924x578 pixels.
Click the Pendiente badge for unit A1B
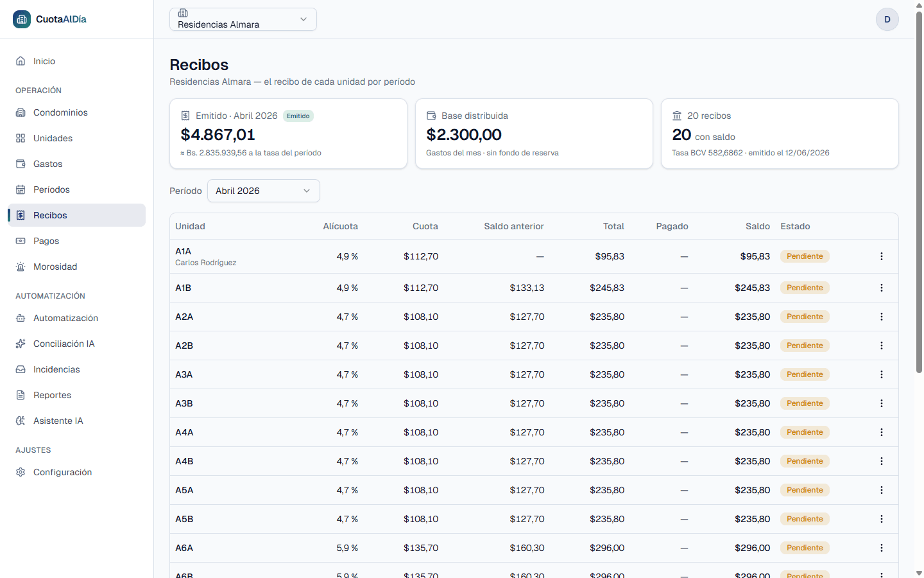coord(805,288)
